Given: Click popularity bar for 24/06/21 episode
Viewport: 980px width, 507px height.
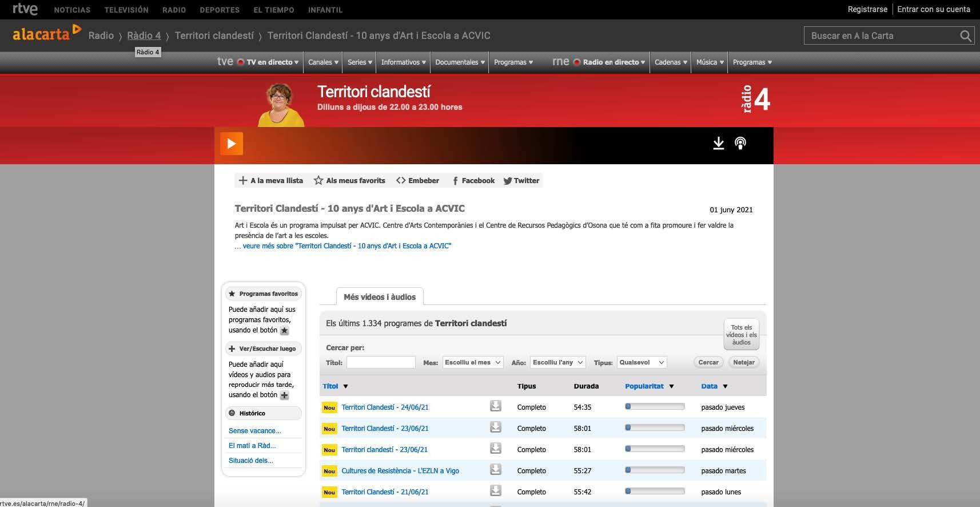Looking at the screenshot, I should (x=655, y=407).
